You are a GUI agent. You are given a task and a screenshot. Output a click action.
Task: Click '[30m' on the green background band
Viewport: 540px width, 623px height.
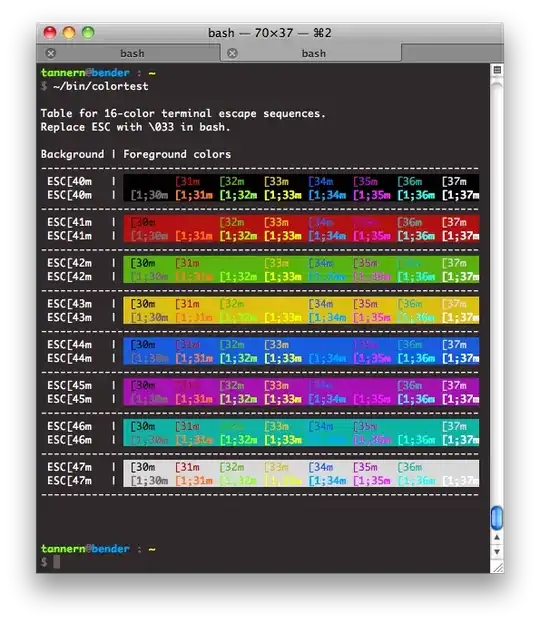click(143, 263)
